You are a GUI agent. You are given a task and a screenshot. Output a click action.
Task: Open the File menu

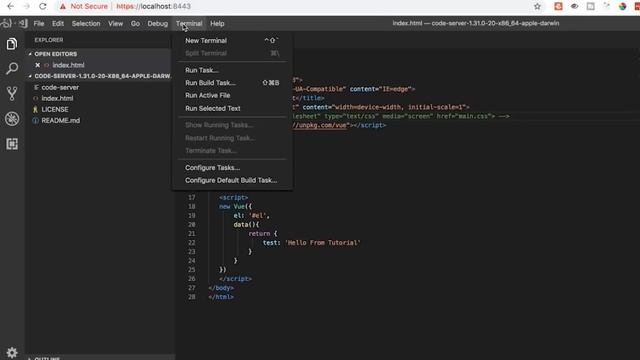point(39,24)
